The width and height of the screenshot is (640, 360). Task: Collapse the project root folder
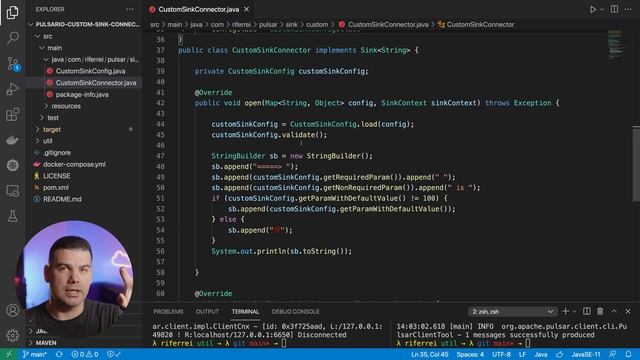click(84, 24)
